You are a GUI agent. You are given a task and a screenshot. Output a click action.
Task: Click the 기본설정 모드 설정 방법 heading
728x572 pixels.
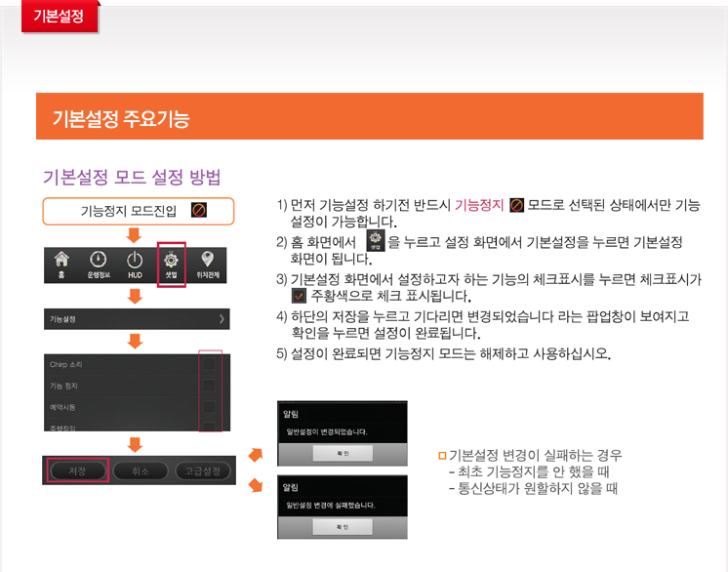click(132, 177)
